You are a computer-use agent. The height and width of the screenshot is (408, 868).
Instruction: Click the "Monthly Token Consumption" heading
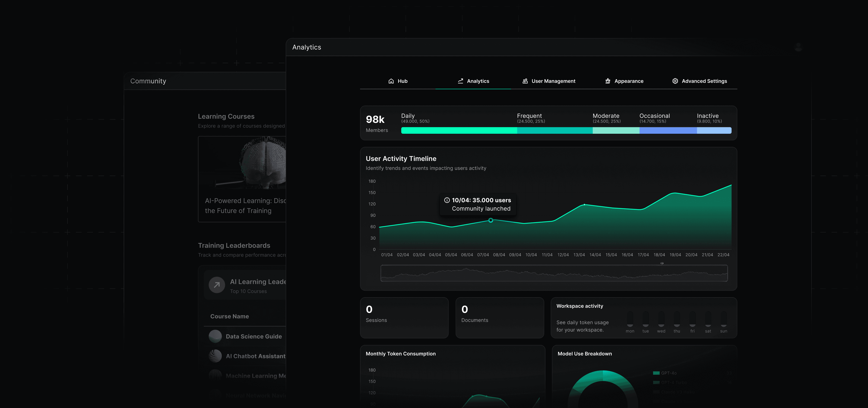(x=401, y=354)
